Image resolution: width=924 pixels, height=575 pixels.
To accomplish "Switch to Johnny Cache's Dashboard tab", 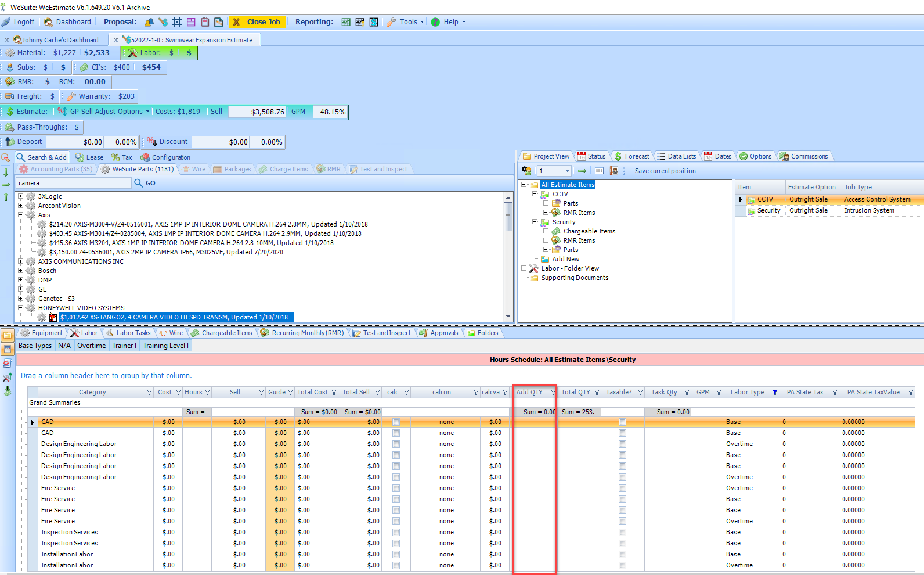I will 56,40.
